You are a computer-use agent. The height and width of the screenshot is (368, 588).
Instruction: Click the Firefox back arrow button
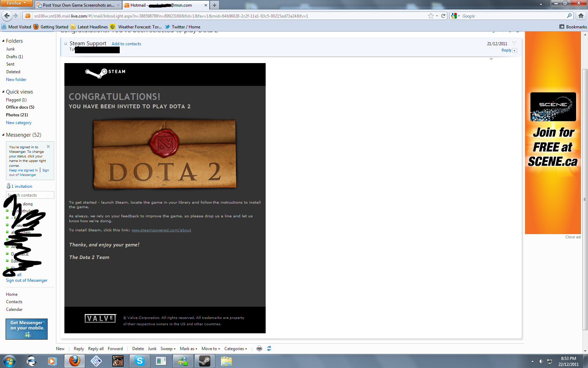(x=7, y=16)
